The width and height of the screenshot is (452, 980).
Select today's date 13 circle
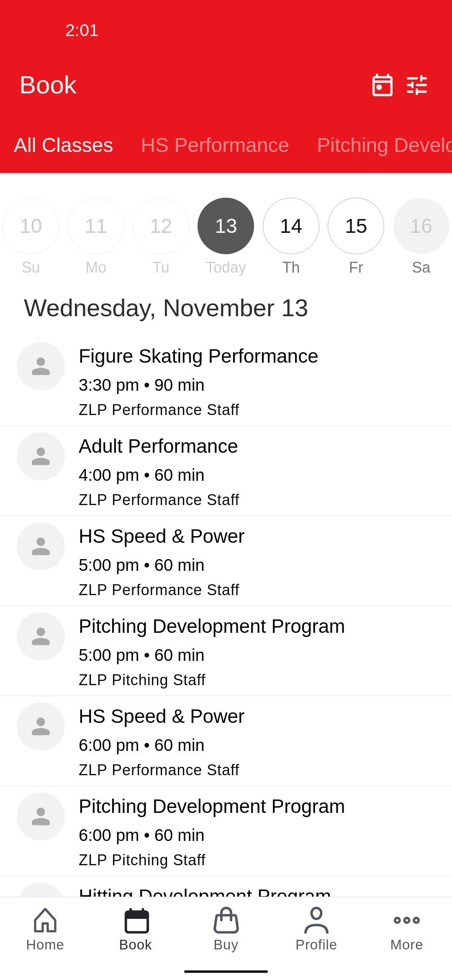coord(226,226)
